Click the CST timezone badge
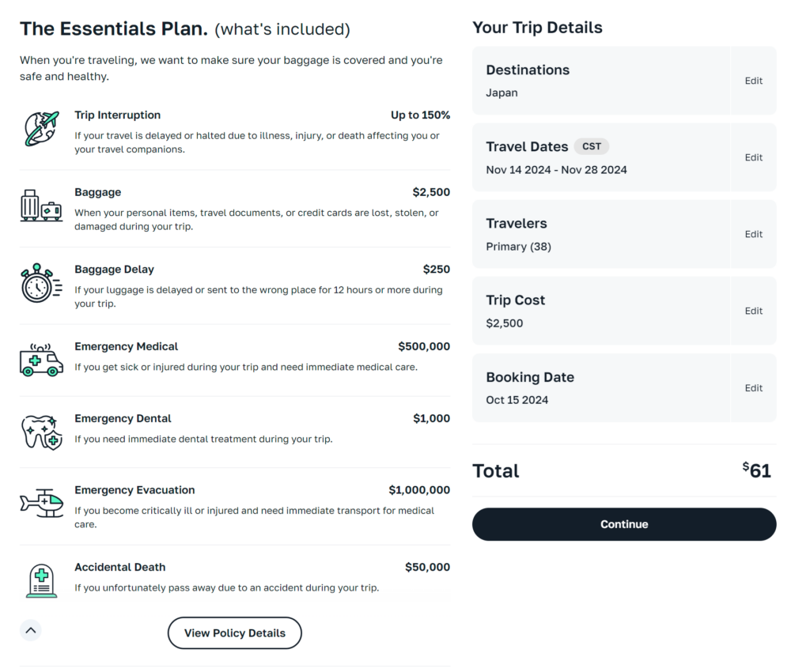810x672 pixels. click(x=591, y=146)
